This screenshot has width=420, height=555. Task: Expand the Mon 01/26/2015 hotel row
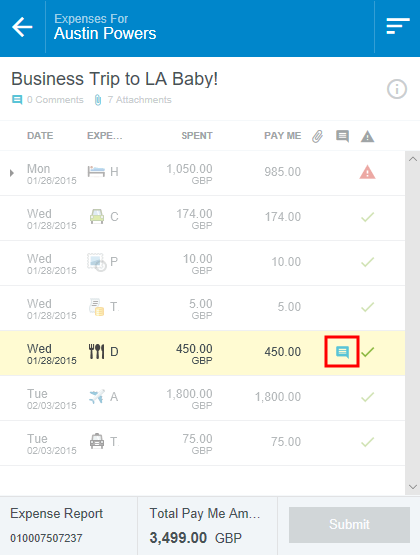tap(12, 173)
